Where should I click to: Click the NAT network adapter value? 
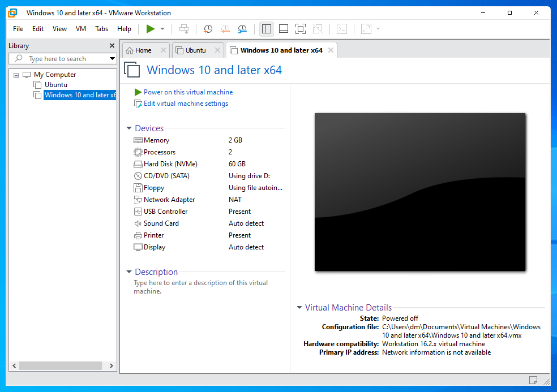coord(235,200)
